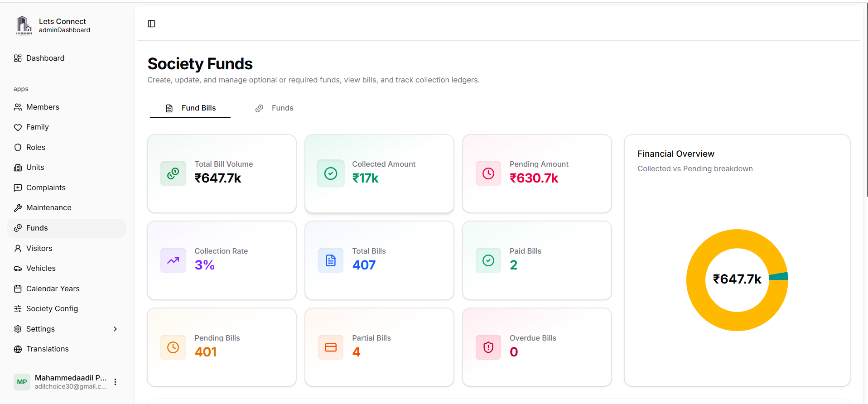The width and height of the screenshot is (868, 404).
Task: Click the Complaints message icon
Action: tap(18, 188)
